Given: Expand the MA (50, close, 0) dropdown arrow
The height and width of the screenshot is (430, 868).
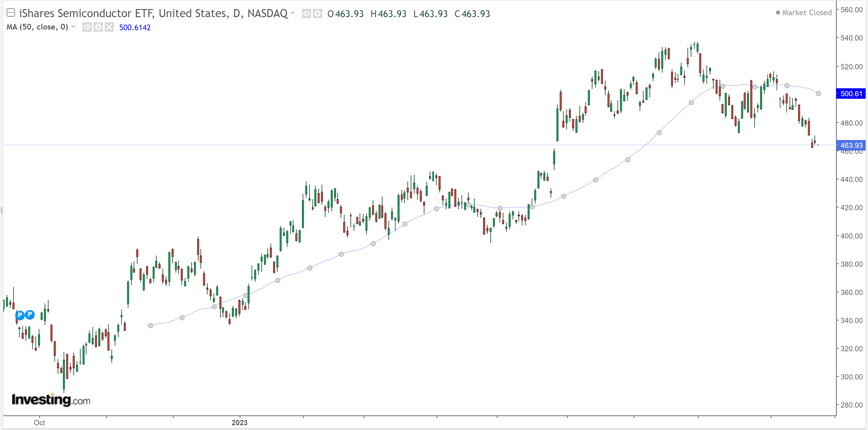Looking at the screenshot, I should (73, 27).
